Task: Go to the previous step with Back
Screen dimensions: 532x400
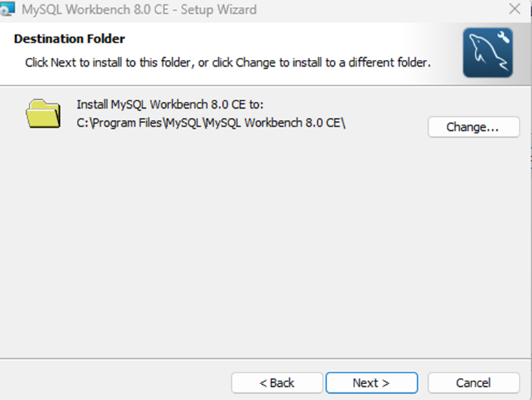Action: click(x=277, y=383)
